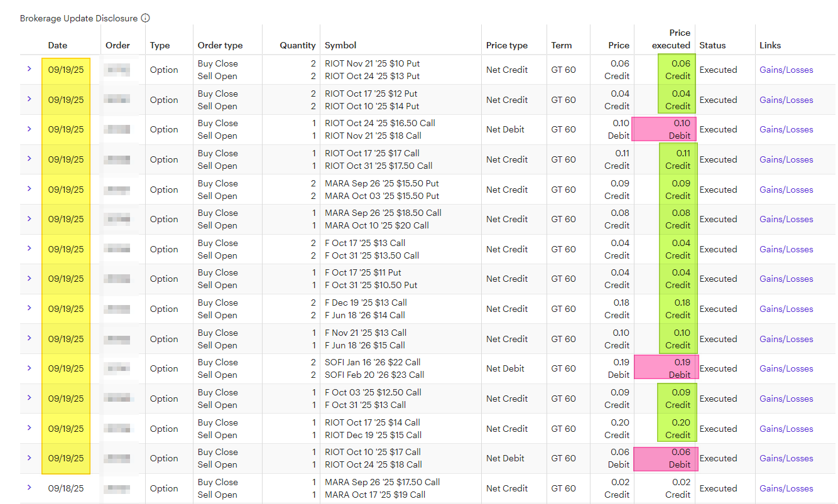Open Gains/Losses for RIOT Oct 17 $12 Put order
This screenshot has height=504, width=838.
pyautogui.click(x=786, y=100)
